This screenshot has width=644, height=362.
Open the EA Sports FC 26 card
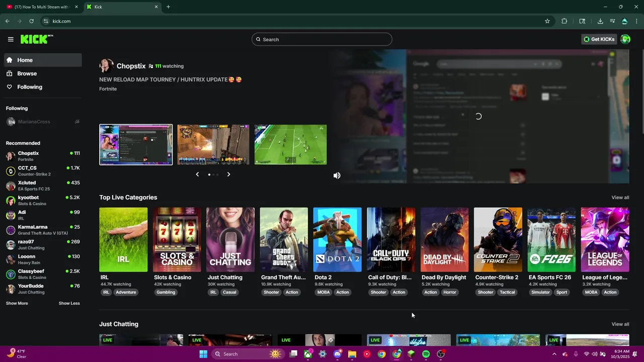tap(551, 240)
